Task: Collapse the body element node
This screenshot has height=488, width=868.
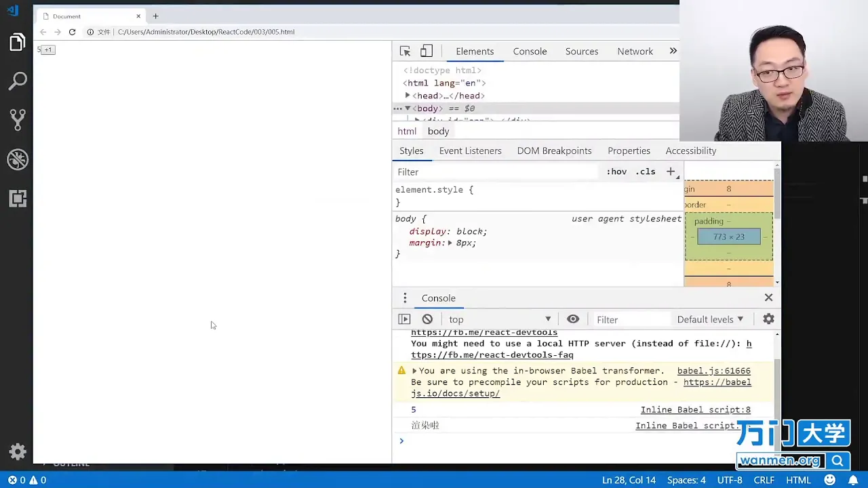Action: (408, 108)
